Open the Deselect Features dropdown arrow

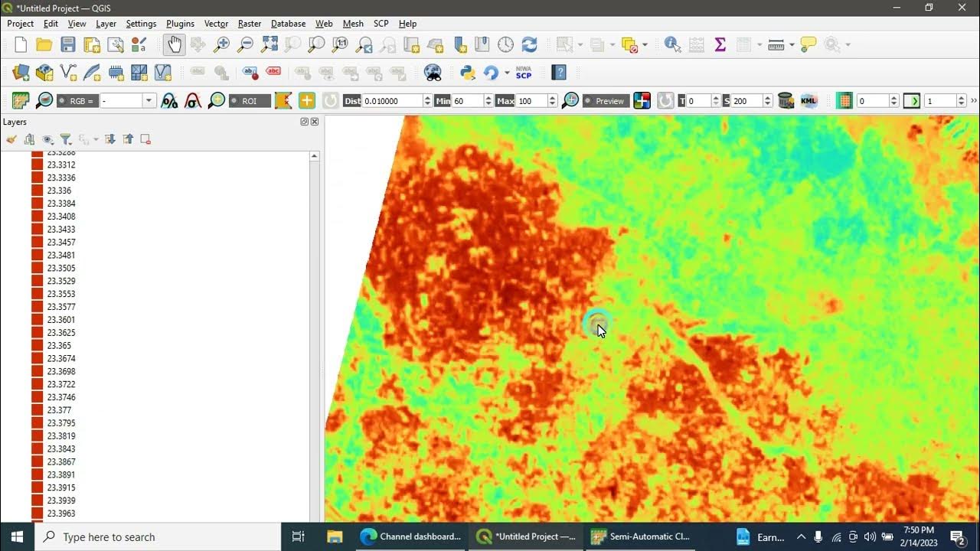(645, 44)
